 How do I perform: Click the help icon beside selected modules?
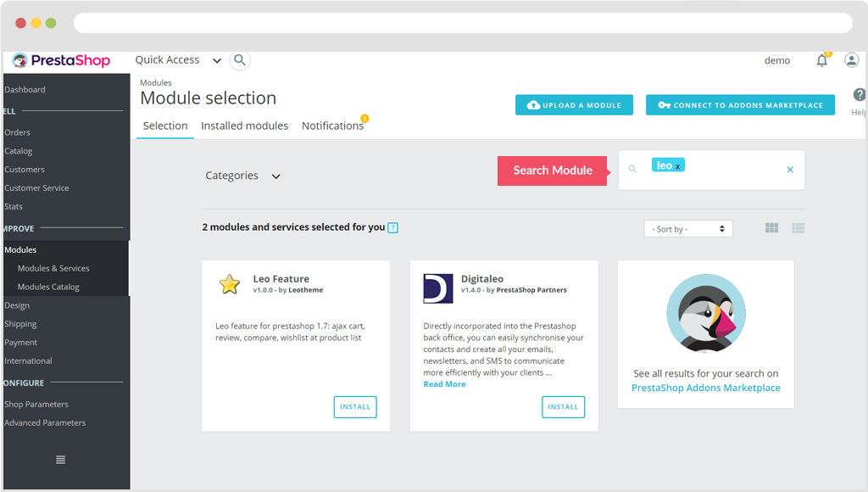[393, 227]
